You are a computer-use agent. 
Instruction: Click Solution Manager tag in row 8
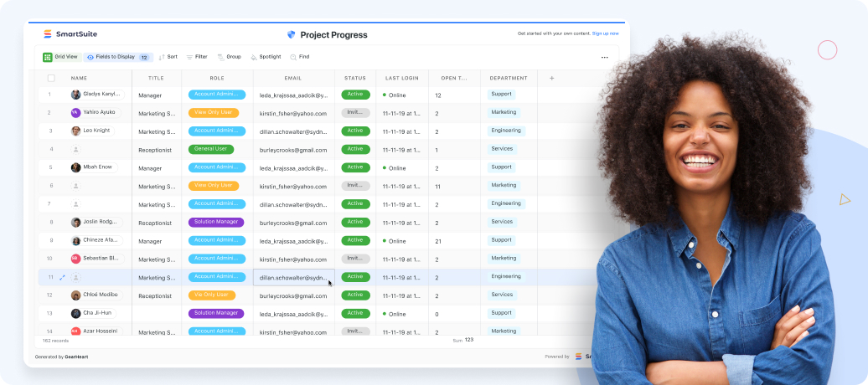[216, 223]
